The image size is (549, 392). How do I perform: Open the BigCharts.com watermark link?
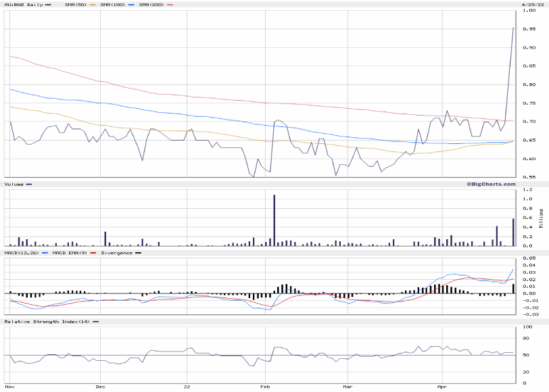(x=490, y=184)
